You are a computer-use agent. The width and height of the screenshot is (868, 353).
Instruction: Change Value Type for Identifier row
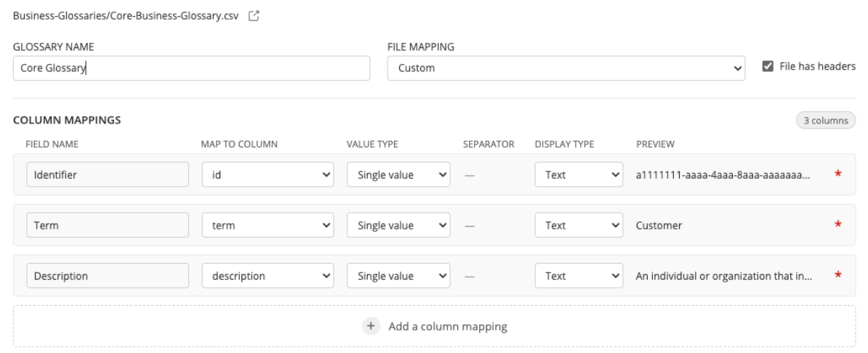(x=398, y=175)
